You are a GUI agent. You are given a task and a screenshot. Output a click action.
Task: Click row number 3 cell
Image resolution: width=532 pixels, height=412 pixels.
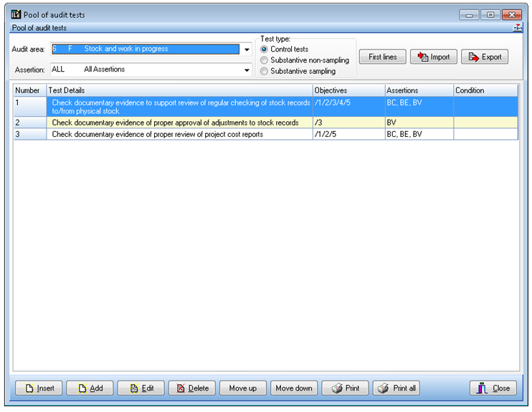coord(30,134)
